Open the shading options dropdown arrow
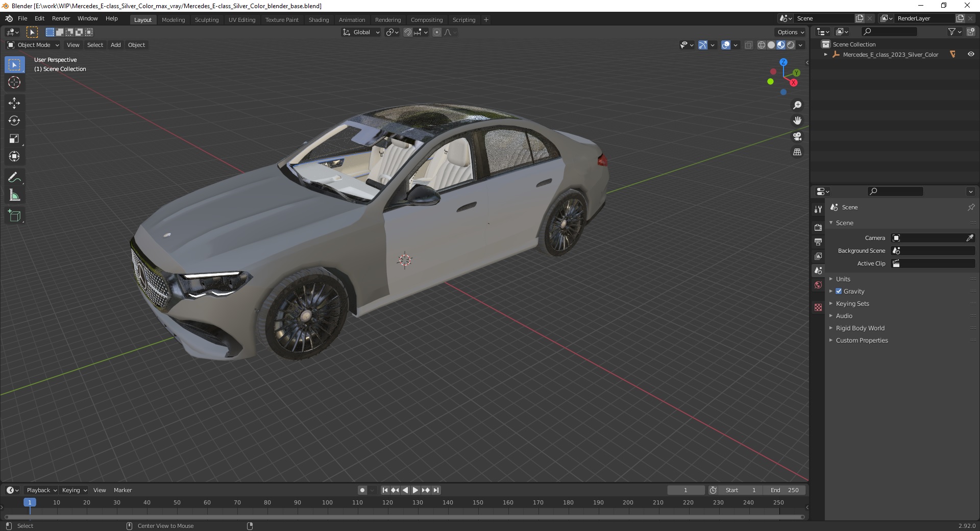The width and height of the screenshot is (980, 531). (800, 45)
